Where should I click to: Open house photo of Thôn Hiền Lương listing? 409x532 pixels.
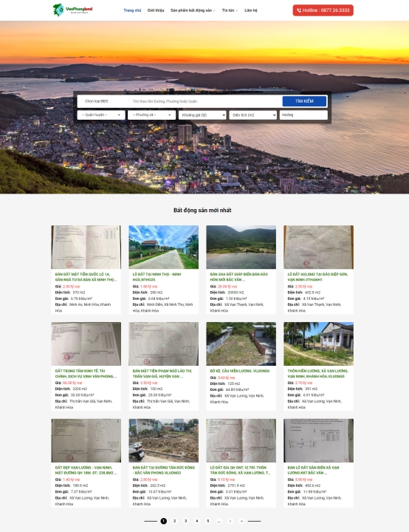tap(318, 344)
